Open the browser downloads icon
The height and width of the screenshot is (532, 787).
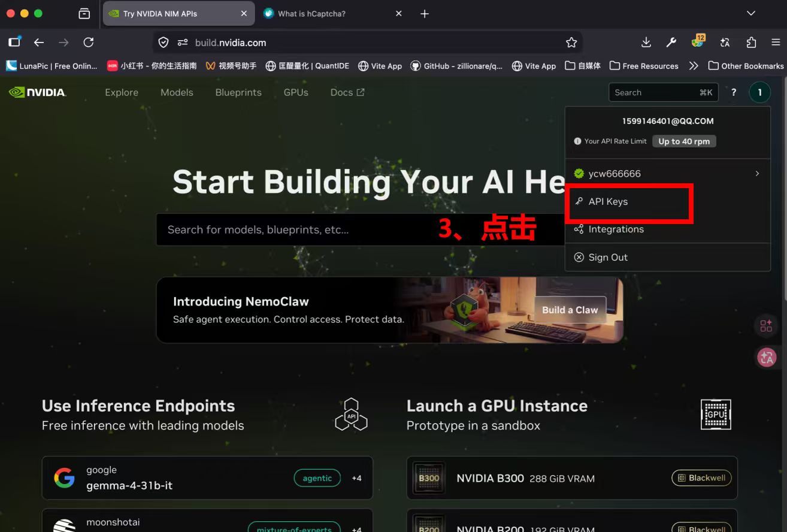645,42
